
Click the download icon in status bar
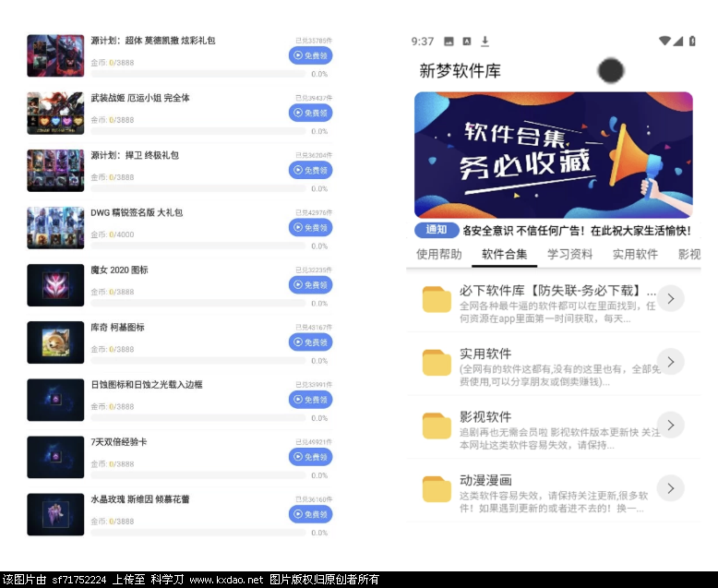point(485,42)
